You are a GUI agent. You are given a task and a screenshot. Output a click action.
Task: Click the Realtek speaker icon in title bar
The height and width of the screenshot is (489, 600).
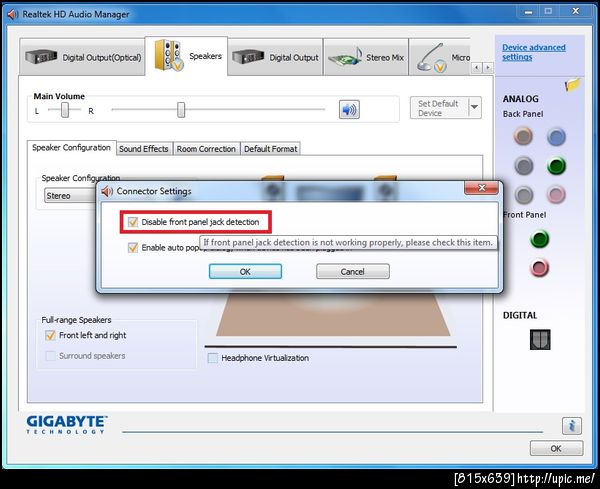click(x=13, y=14)
